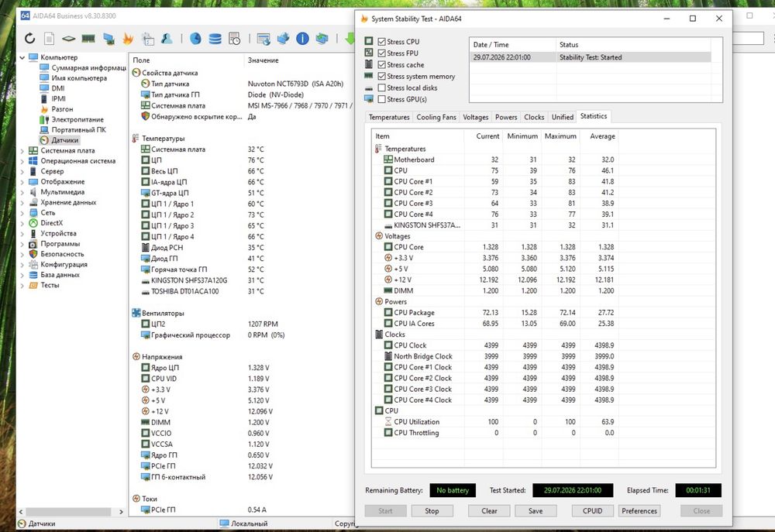Expand the Сеть tree node

click(x=22, y=213)
